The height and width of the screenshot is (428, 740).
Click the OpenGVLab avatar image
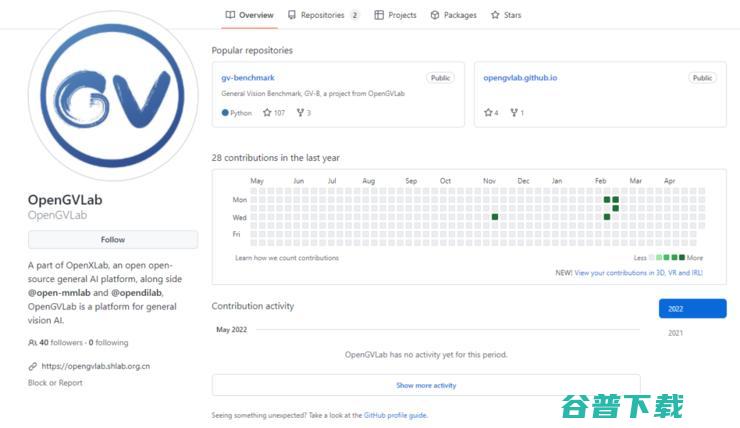(x=113, y=96)
